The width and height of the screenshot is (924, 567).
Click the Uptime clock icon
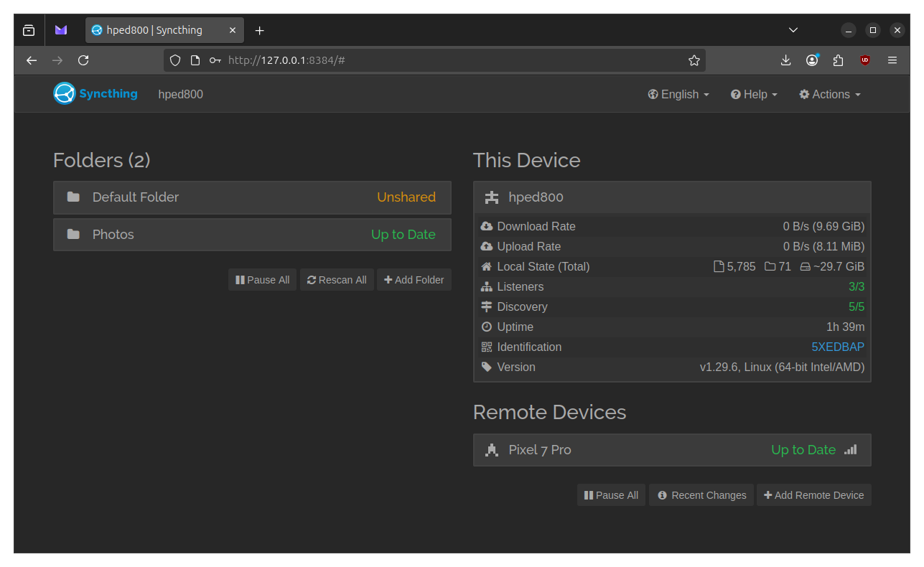tap(487, 327)
